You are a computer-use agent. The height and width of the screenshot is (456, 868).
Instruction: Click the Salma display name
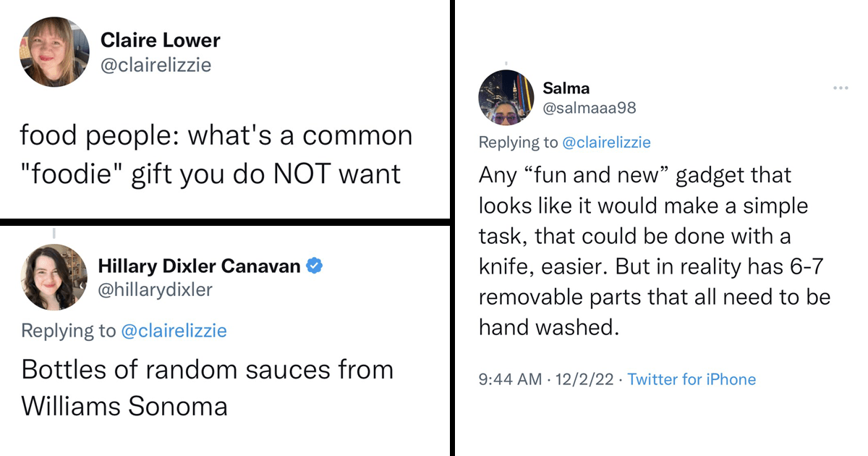click(566, 88)
